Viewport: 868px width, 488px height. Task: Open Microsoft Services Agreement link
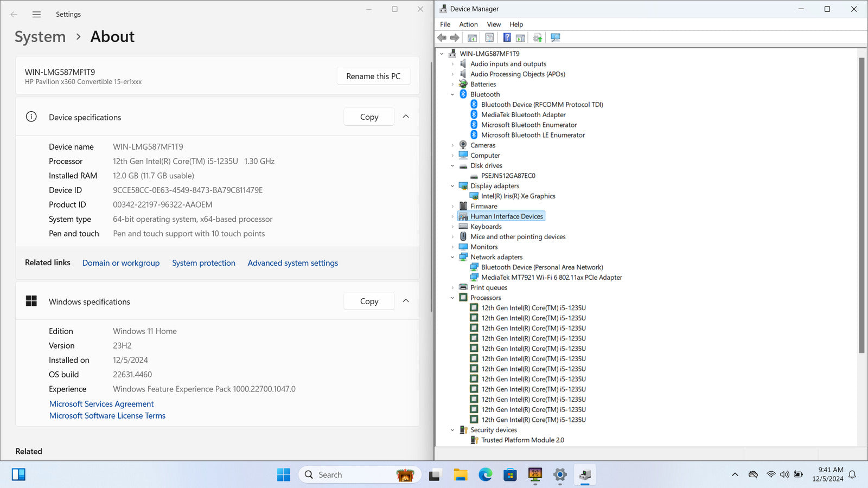pos(101,404)
